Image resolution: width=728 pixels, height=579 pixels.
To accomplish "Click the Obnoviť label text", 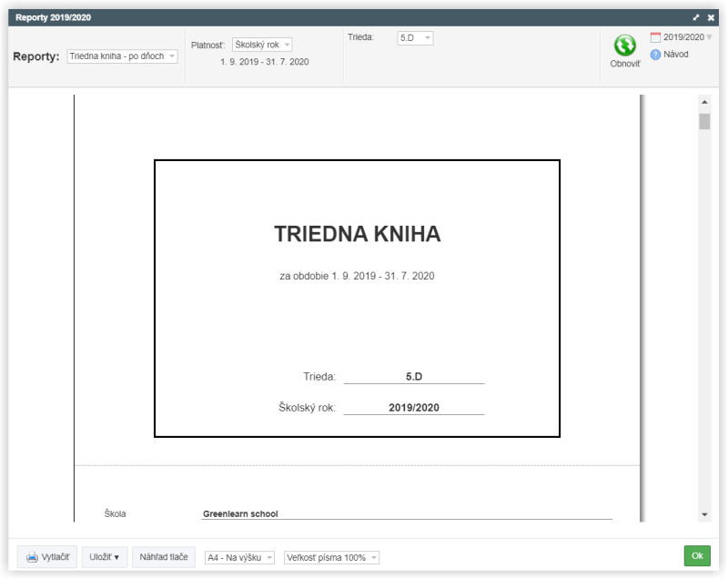I will pyautogui.click(x=625, y=64).
